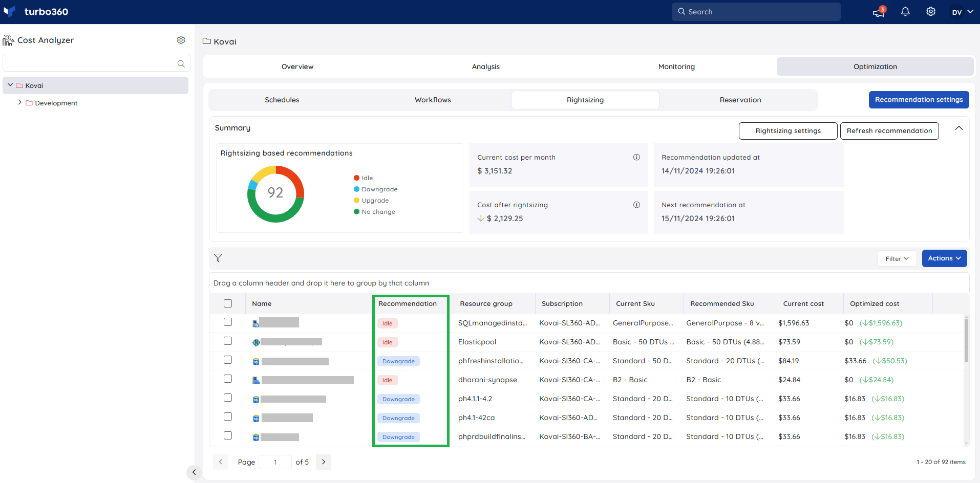Select the Optimization tab
This screenshot has width=980, height=483.
(875, 67)
